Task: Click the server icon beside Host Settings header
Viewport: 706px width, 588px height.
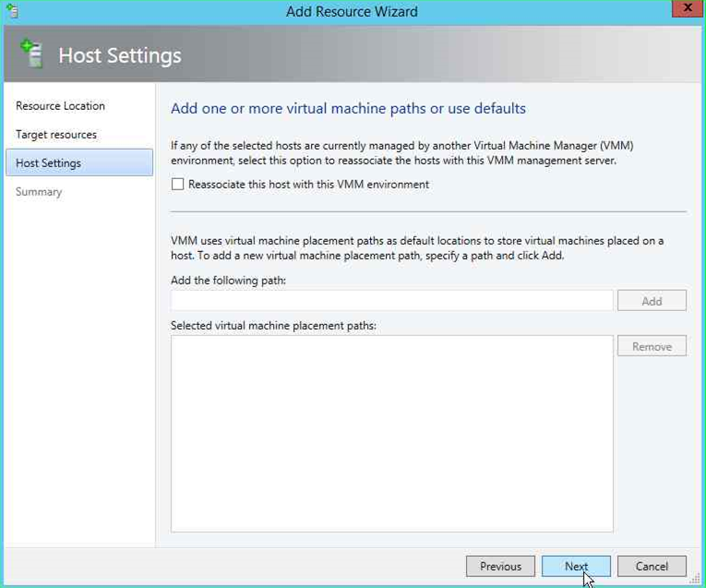Action: (x=31, y=55)
